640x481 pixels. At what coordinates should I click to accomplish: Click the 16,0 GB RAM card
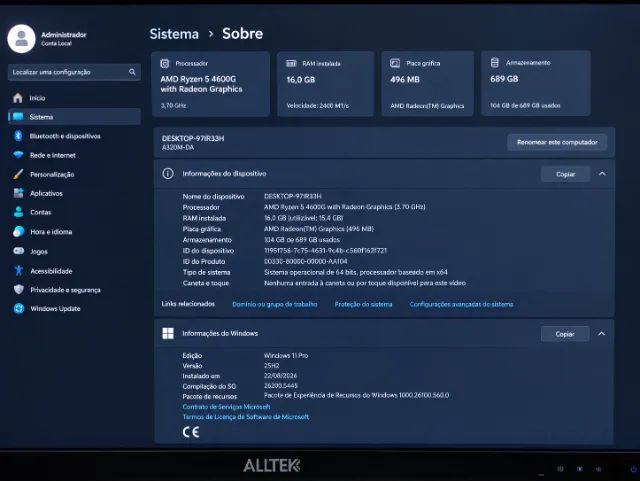pyautogui.click(x=325, y=84)
